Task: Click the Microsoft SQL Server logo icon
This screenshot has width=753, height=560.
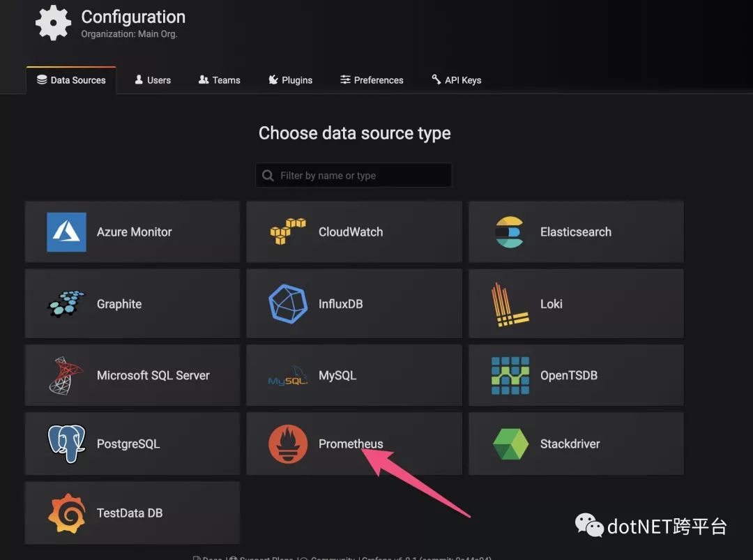Action: 66,376
